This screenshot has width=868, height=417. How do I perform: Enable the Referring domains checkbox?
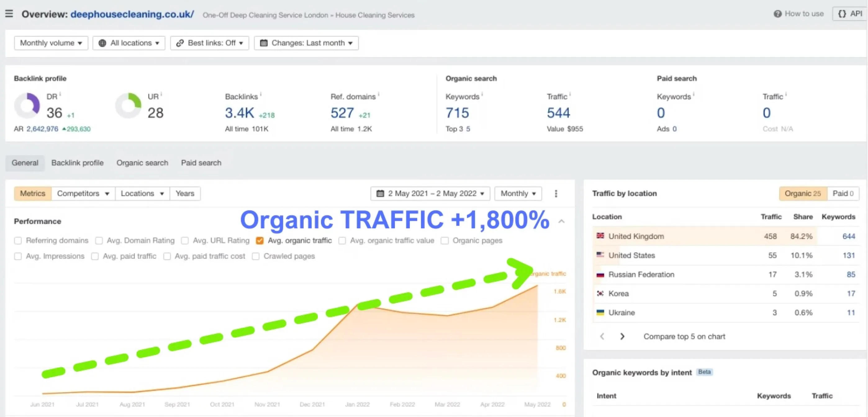click(x=18, y=241)
